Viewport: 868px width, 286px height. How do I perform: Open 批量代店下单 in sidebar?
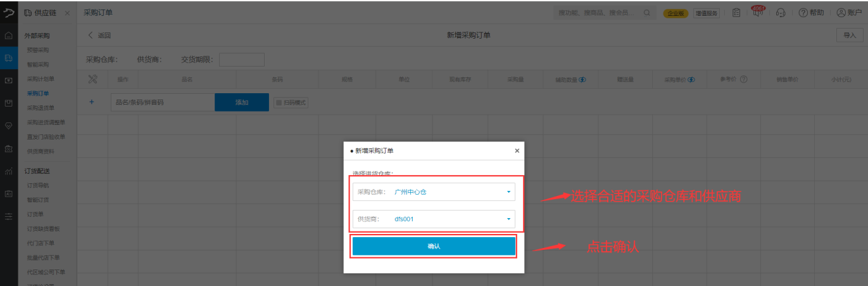(x=43, y=258)
